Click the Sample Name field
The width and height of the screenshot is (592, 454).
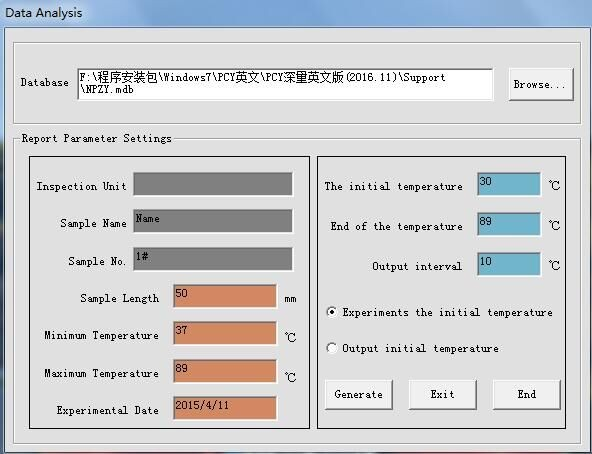pos(213,221)
